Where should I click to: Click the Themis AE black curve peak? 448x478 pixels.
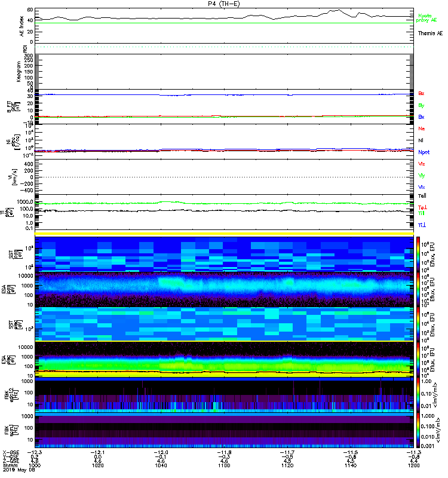coord(339,10)
